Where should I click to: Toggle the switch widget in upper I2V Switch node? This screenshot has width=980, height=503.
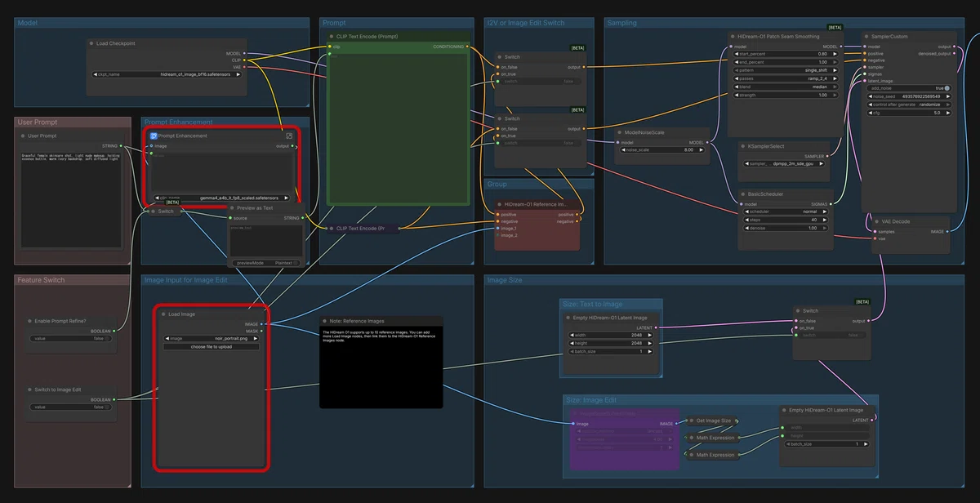coord(540,82)
